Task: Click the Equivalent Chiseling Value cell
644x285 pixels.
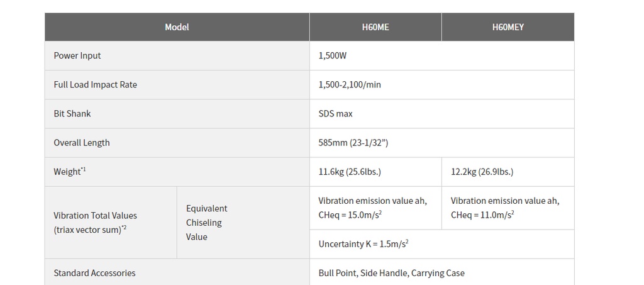Action: click(x=243, y=223)
